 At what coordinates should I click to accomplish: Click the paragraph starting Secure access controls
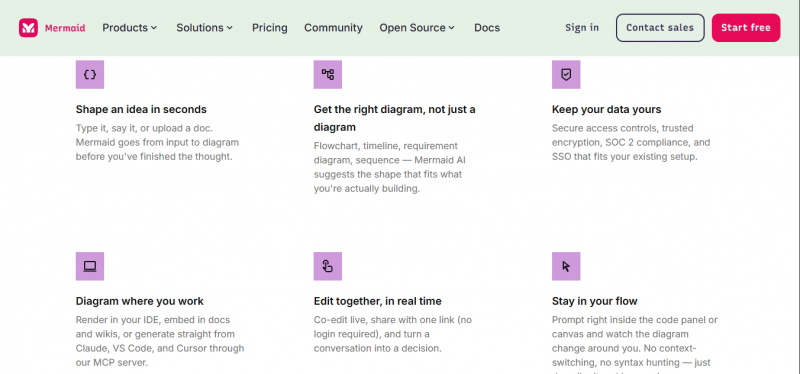[631, 142]
